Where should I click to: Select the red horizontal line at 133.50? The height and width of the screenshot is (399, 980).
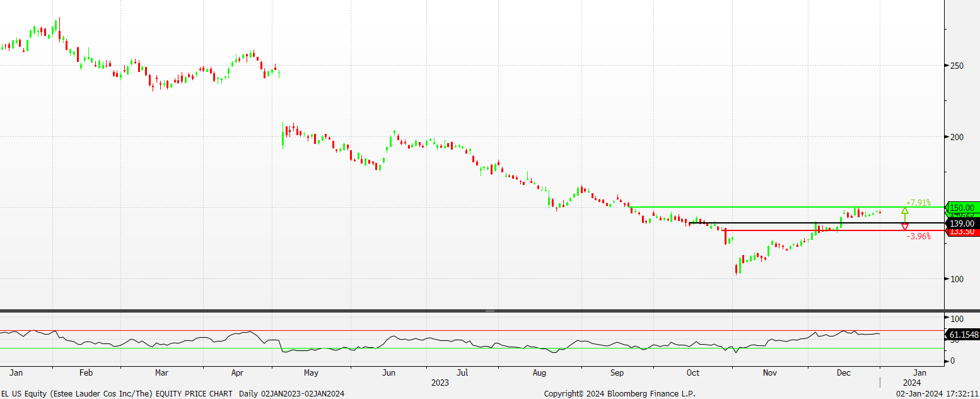[x=788, y=230]
